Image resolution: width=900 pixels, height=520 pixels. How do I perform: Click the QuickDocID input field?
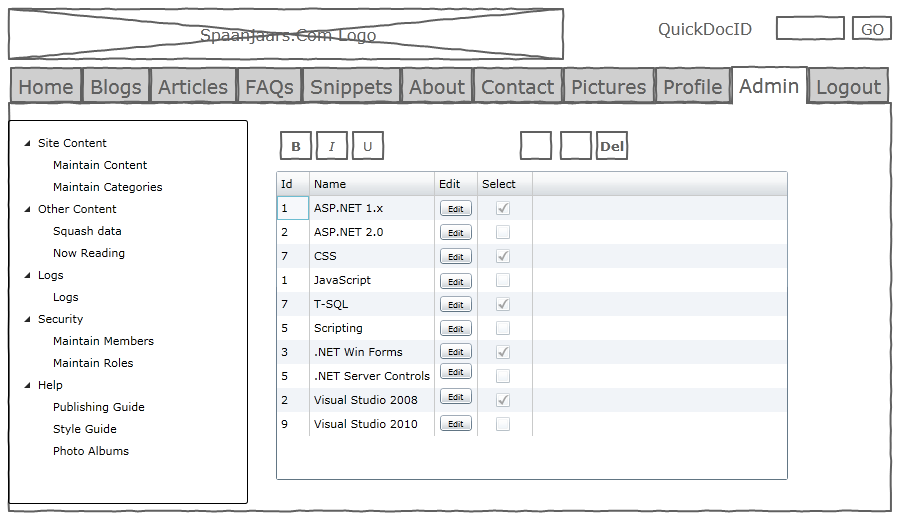pyautogui.click(x=810, y=29)
